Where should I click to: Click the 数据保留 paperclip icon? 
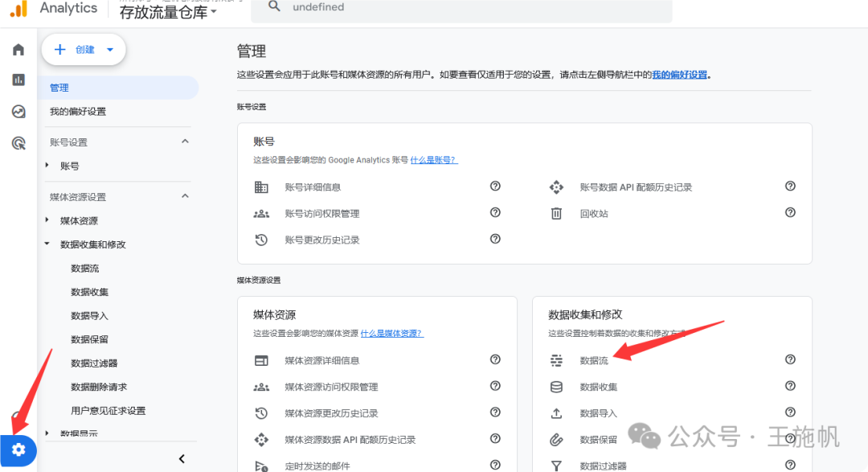point(556,440)
